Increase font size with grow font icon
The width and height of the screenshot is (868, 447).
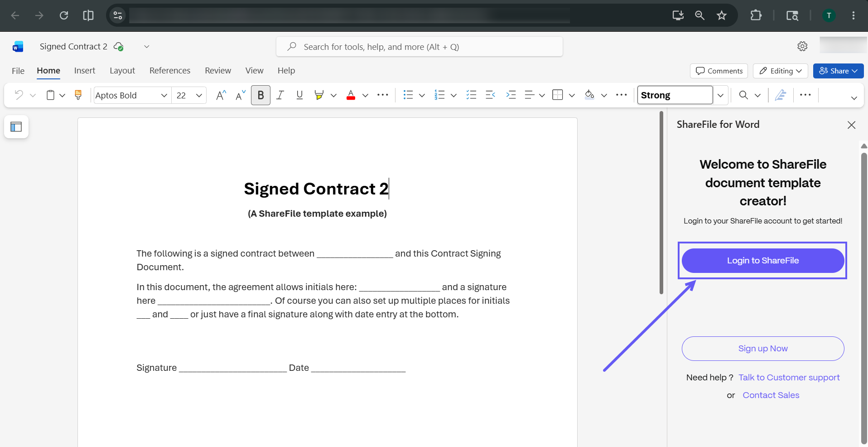click(221, 95)
